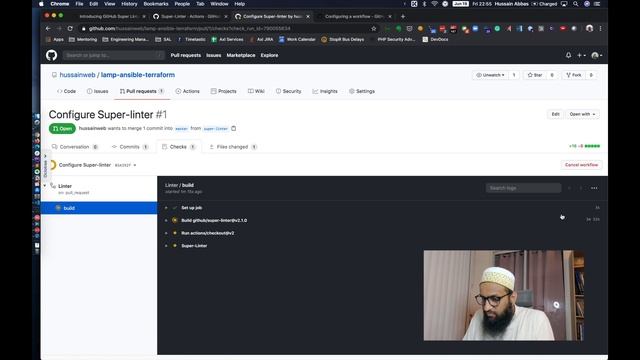Bookmark this page with the star icon
Screen dimensions: 640x360
pyautogui.click(x=373, y=29)
